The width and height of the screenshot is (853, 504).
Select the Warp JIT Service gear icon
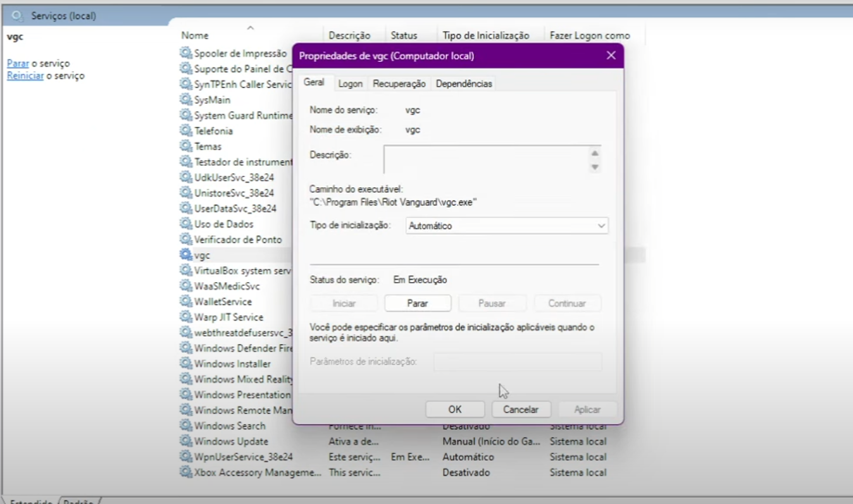coord(186,317)
